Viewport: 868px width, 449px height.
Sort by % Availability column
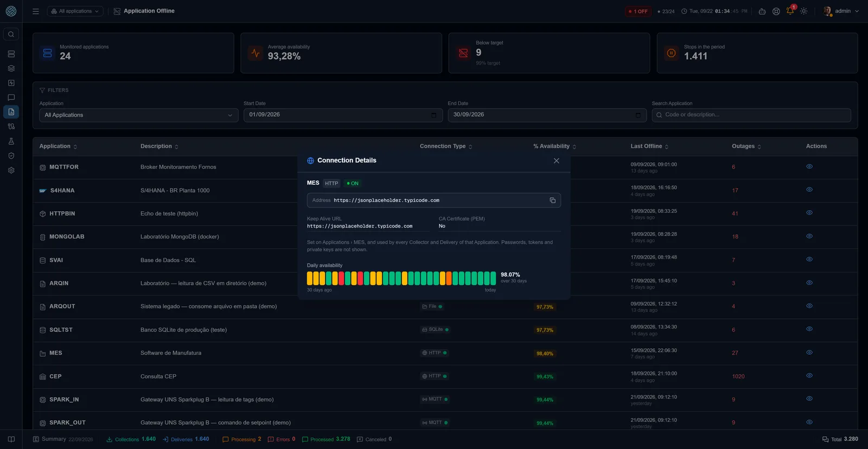[554, 147]
